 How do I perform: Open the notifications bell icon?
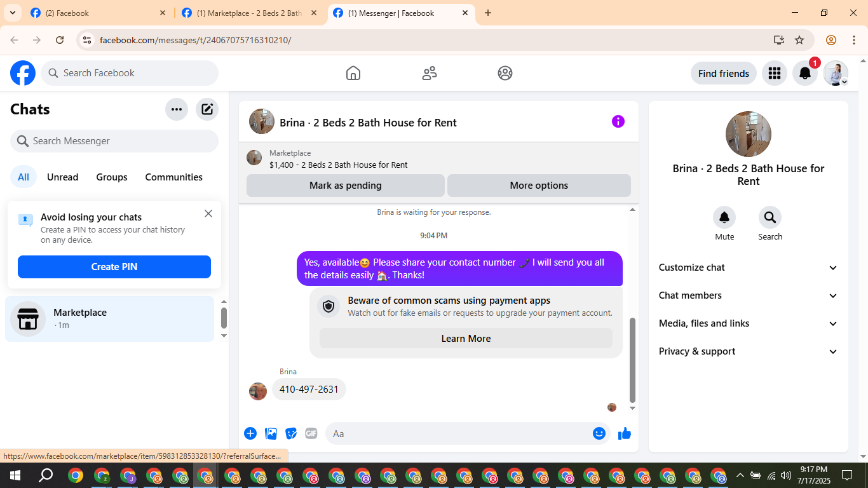pos(805,73)
